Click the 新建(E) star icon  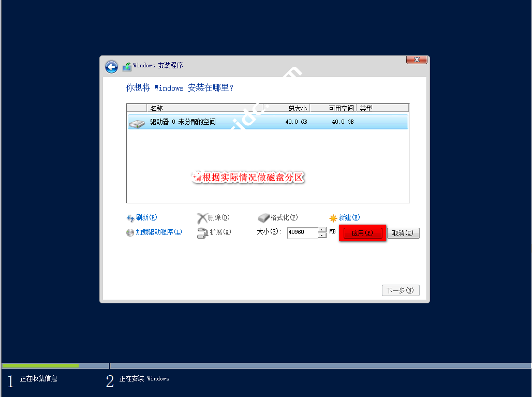(333, 218)
